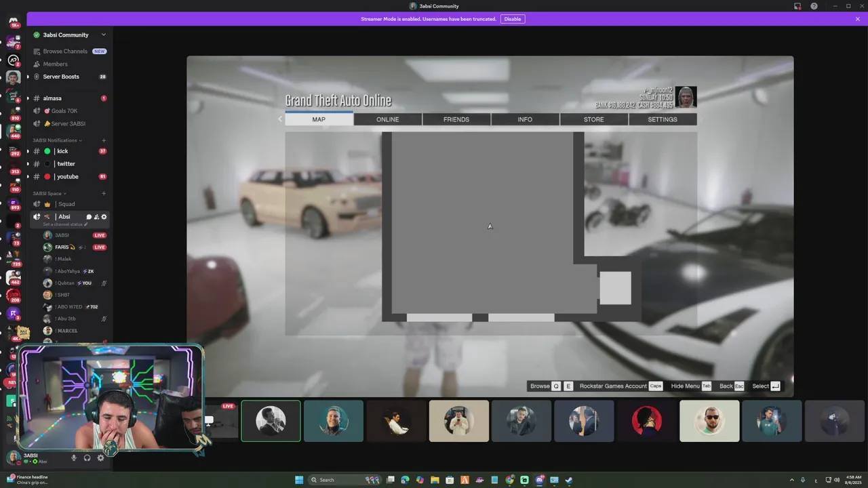Open the taskbar volume control
Screen dimensions: 868x488
[x=837, y=480]
